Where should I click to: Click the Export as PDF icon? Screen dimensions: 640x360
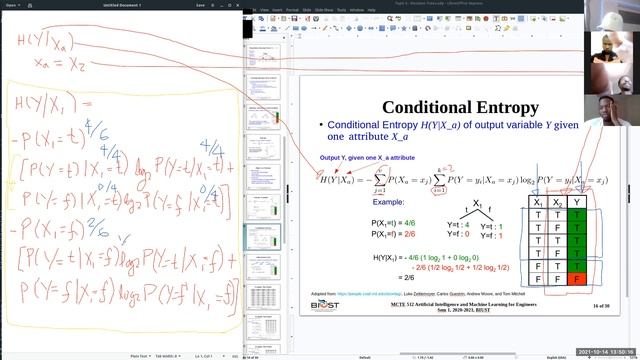(308, 18)
